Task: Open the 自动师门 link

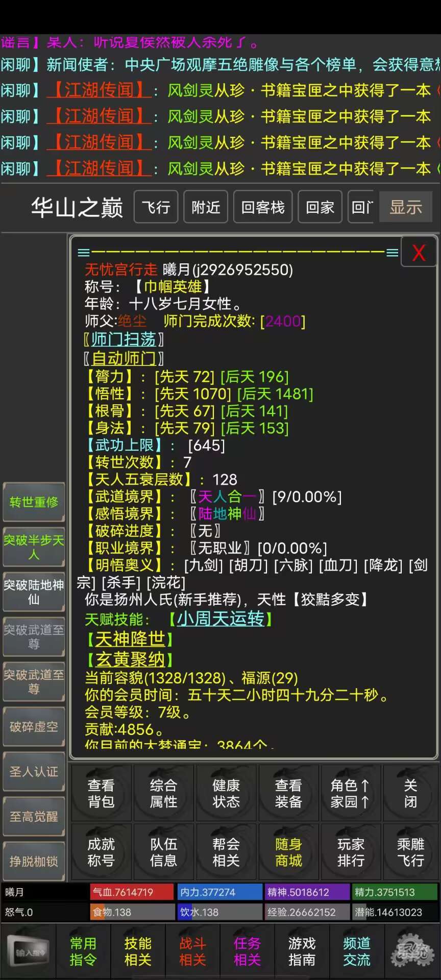Action: coord(124,358)
